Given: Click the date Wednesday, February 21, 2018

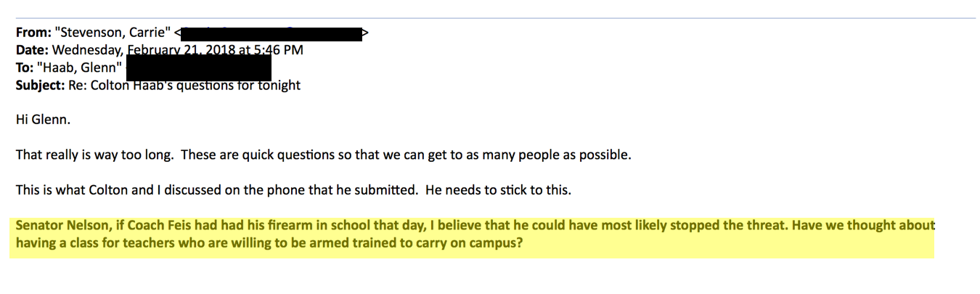Looking at the screenshot, I should 138,50.
